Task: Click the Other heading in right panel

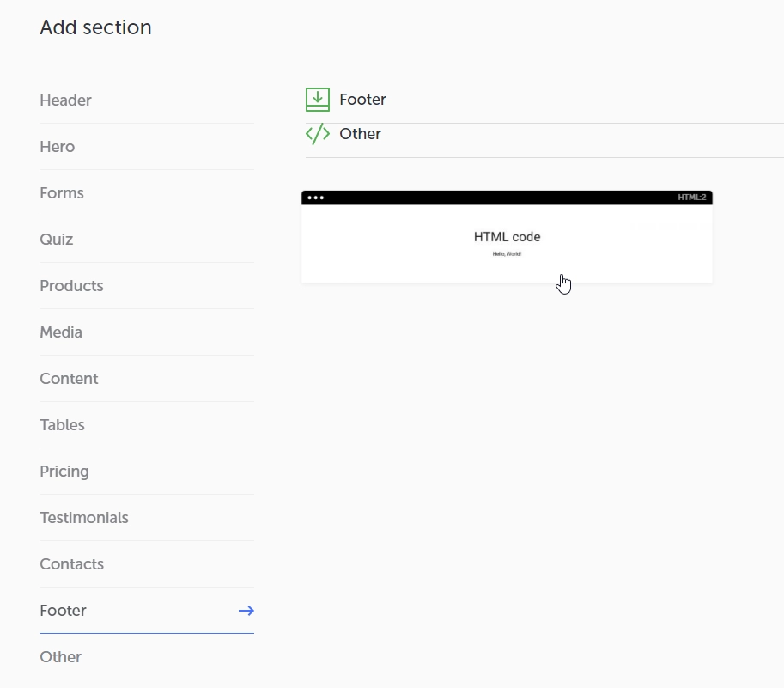Action: 360,134
